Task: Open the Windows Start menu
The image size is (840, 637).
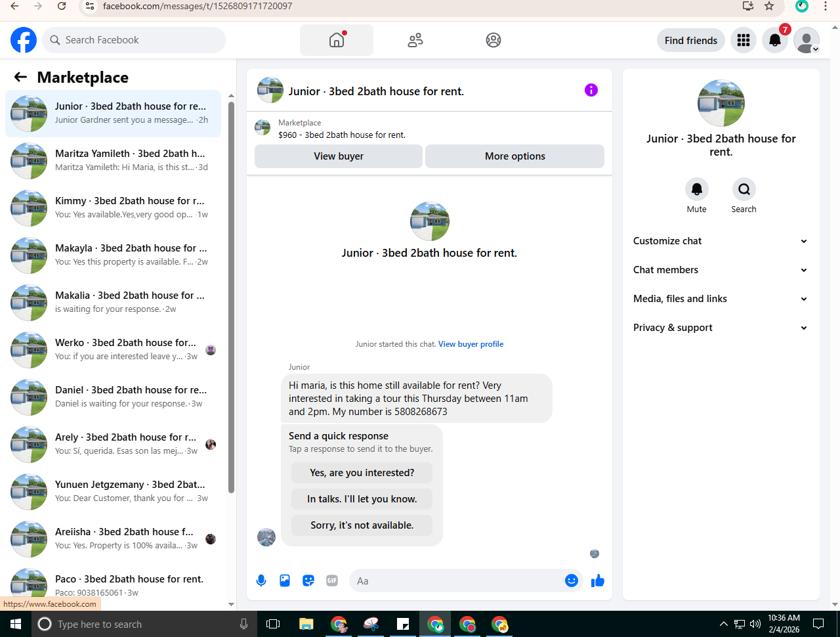Action: pyautogui.click(x=16, y=624)
